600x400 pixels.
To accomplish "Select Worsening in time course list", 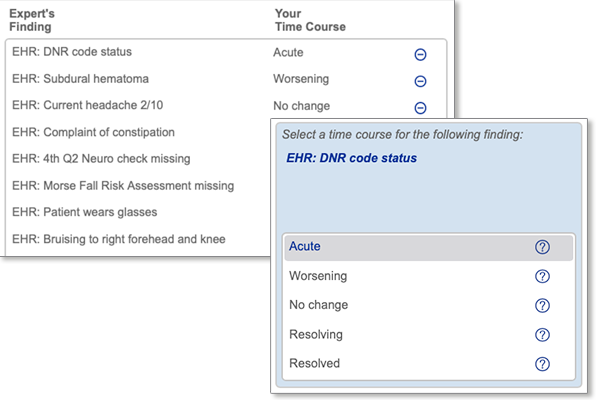I will 429,276.
